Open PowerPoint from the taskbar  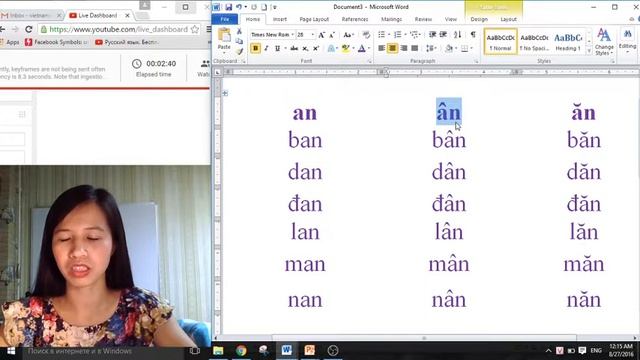(x=309, y=350)
